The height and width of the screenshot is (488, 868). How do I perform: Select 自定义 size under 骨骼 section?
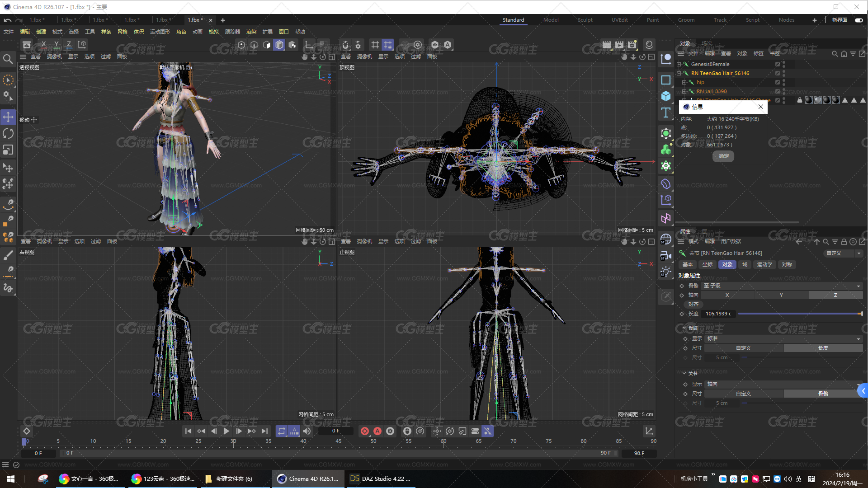click(743, 348)
